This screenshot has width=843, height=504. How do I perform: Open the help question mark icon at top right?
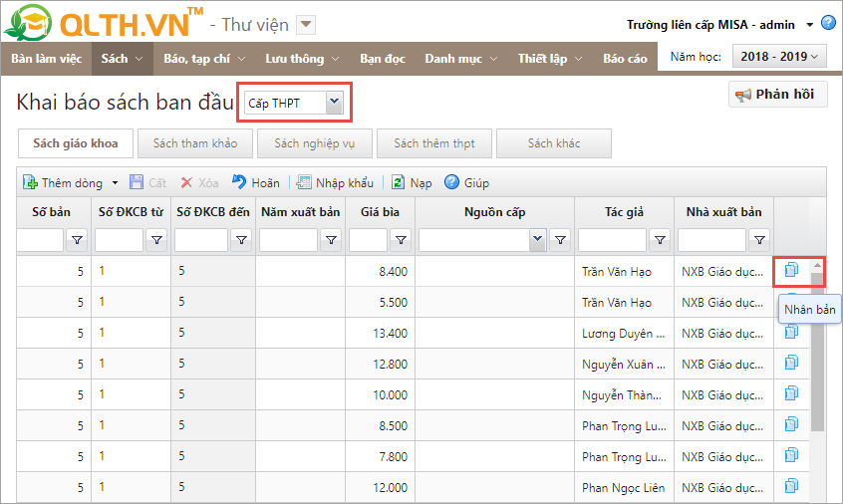[828, 23]
